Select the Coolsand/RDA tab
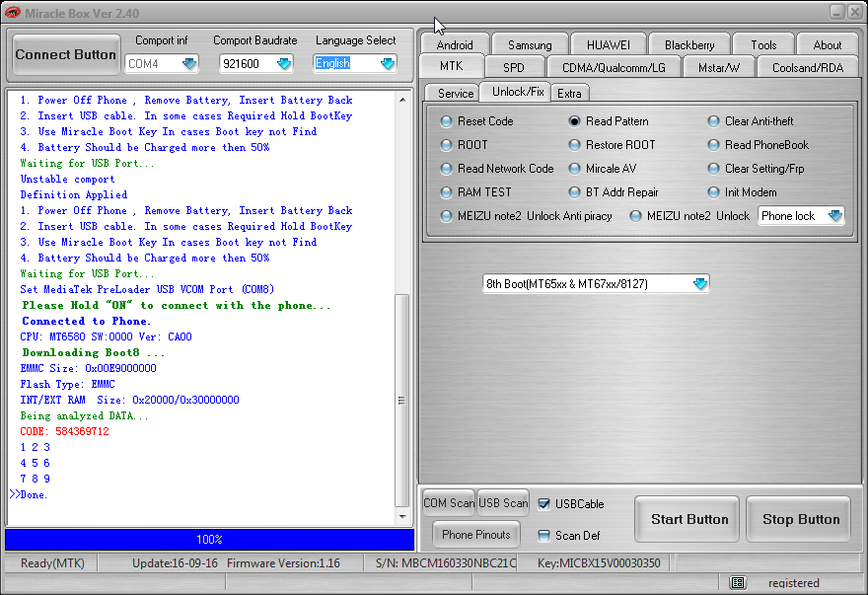 click(x=808, y=67)
